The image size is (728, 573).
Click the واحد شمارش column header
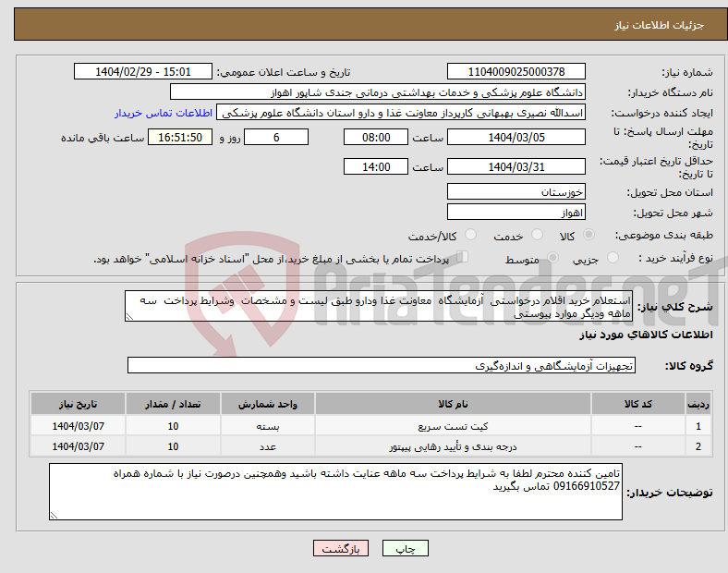[x=268, y=404]
